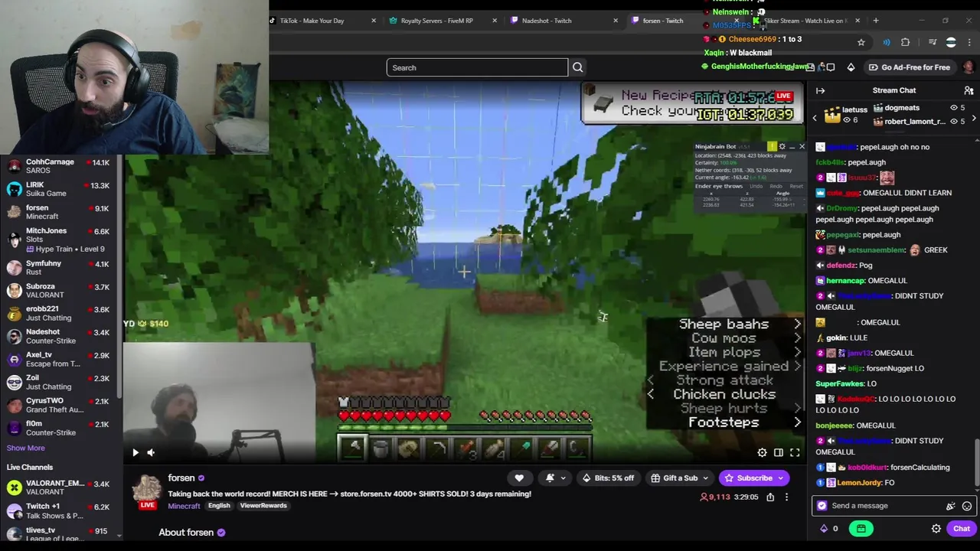Open the emote picker smiley icon
Screen dimensions: 980x551
point(967,506)
